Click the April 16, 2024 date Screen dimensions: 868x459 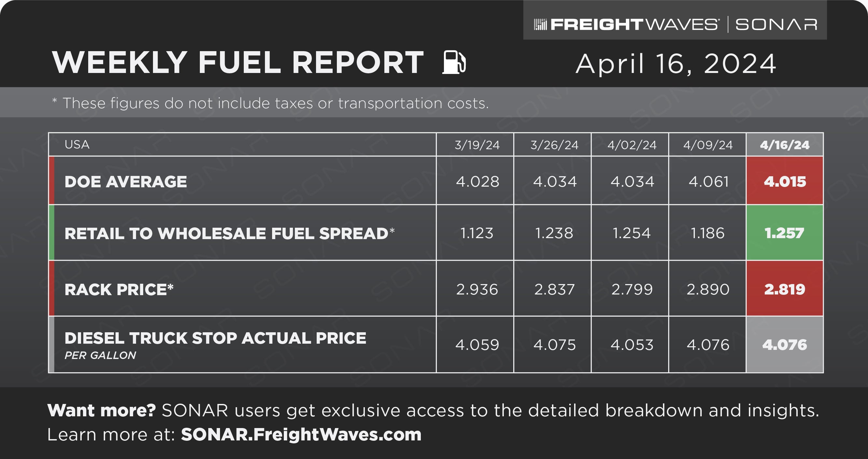tap(676, 64)
